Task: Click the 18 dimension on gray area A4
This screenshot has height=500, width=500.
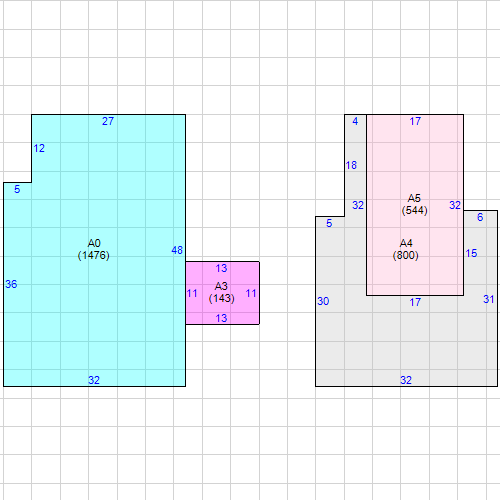Action: 351,165
